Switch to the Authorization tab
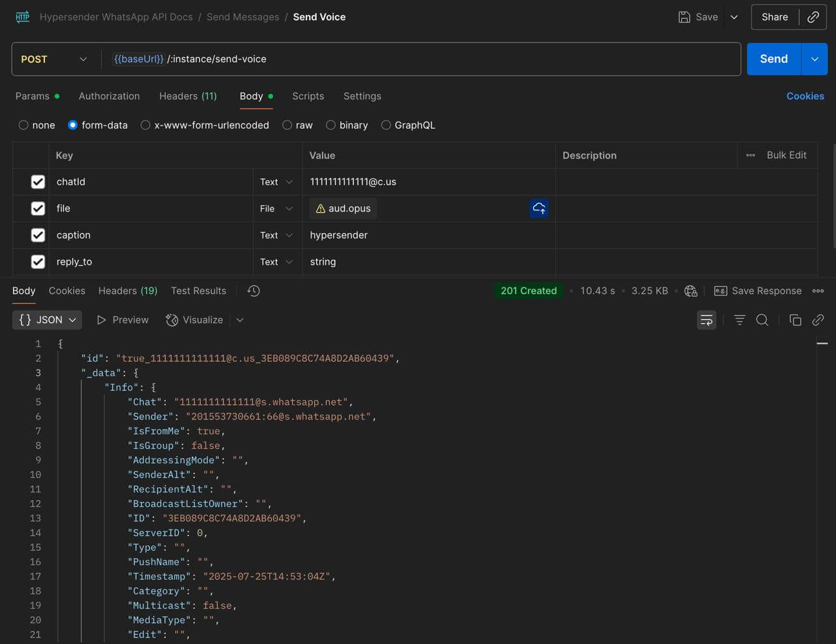 pyautogui.click(x=109, y=96)
